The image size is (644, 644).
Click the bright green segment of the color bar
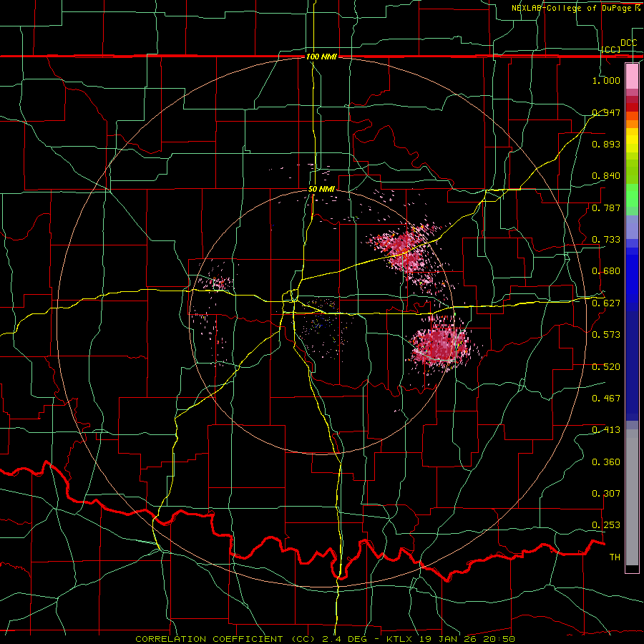[632, 195]
